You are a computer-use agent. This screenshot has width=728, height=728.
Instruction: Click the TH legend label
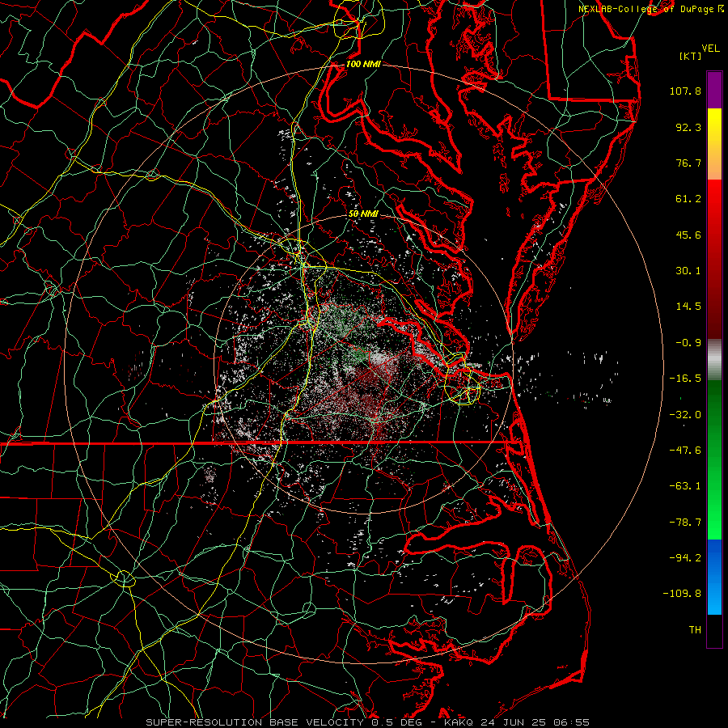(x=695, y=630)
